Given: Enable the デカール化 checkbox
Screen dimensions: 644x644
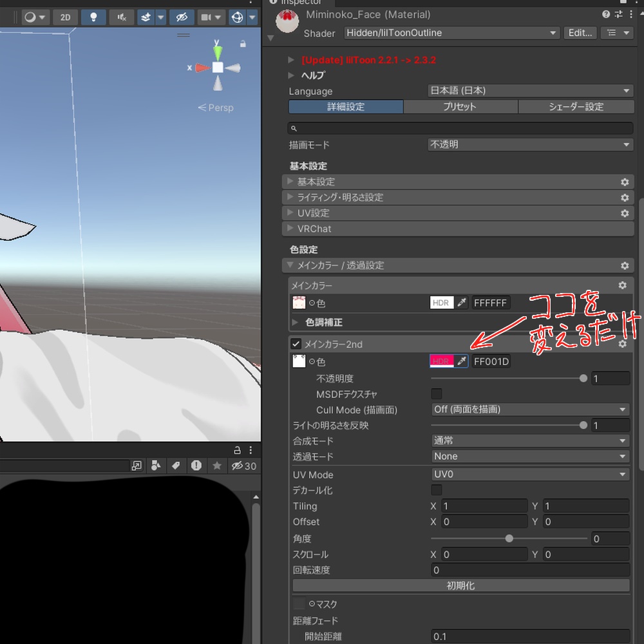Looking at the screenshot, I should 437,490.
